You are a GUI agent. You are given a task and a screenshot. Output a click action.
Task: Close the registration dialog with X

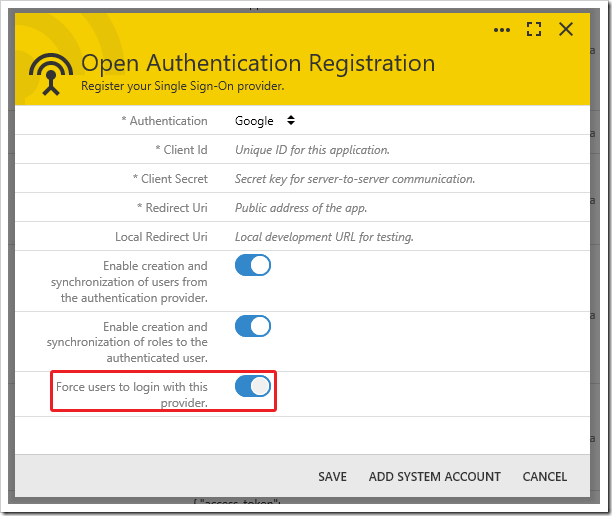[x=566, y=30]
